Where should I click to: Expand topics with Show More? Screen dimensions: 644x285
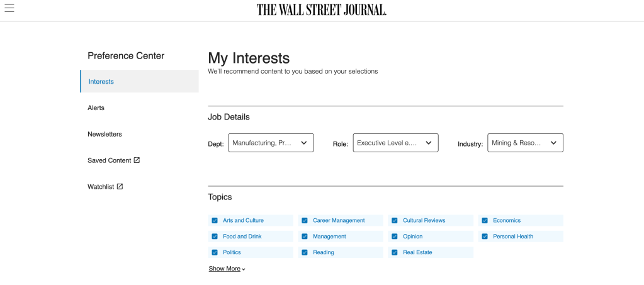(225, 269)
